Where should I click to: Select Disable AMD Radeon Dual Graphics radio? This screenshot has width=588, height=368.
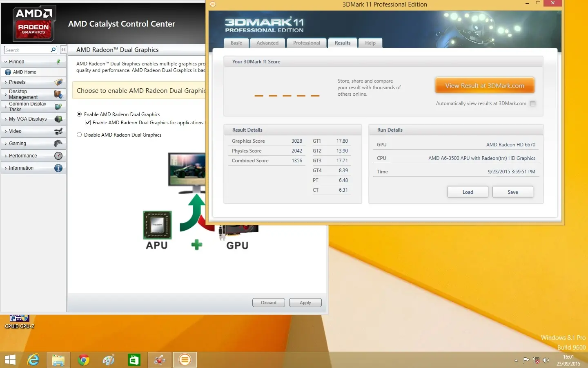pyautogui.click(x=79, y=135)
